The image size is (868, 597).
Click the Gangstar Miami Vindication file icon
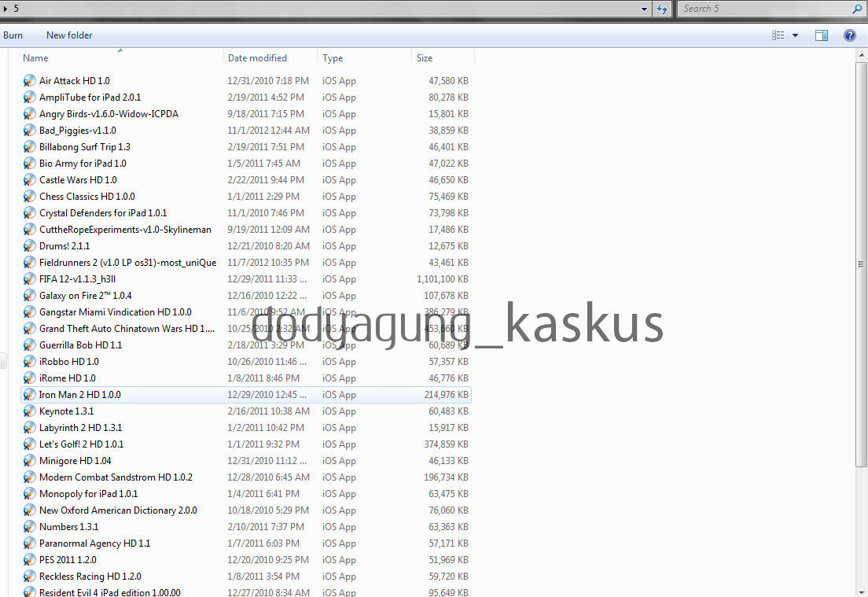pyautogui.click(x=29, y=312)
